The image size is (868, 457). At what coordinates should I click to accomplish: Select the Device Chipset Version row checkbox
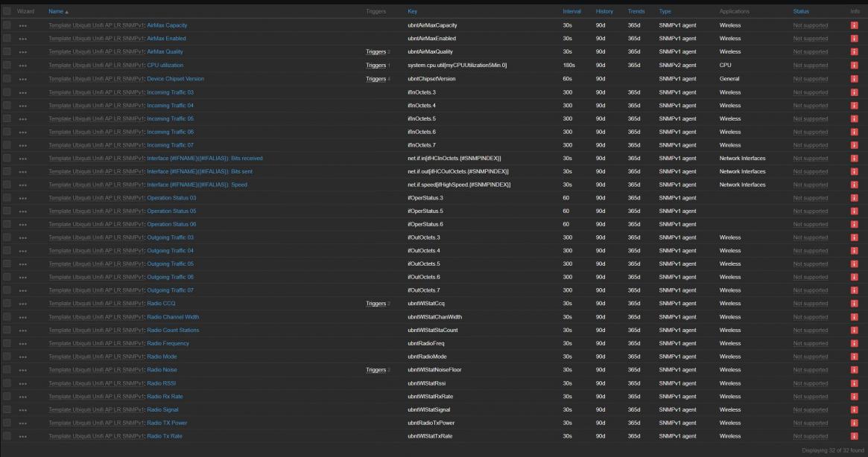[7, 79]
